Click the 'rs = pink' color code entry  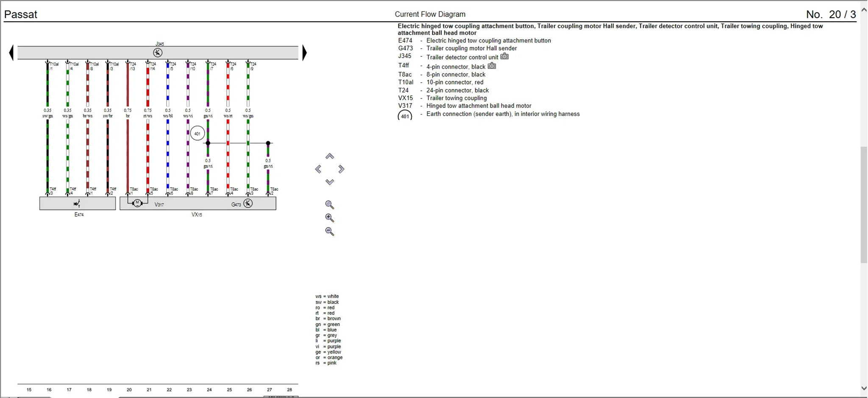click(326, 363)
